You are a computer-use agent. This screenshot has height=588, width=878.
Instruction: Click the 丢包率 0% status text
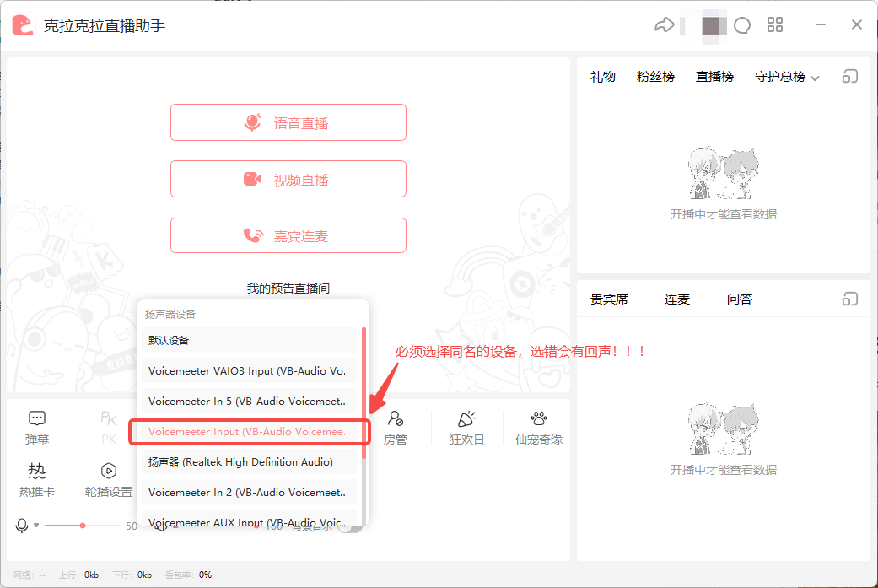click(189, 575)
